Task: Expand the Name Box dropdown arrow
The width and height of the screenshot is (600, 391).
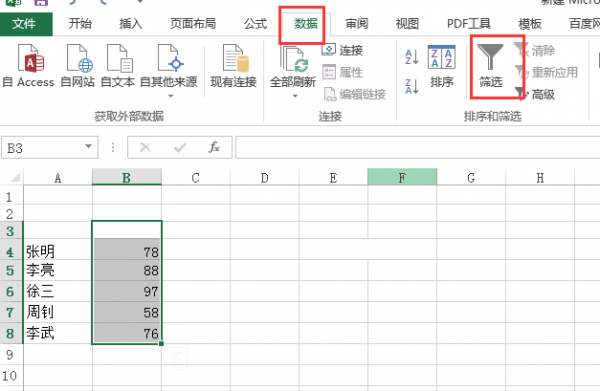Action: tap(88, 147)
